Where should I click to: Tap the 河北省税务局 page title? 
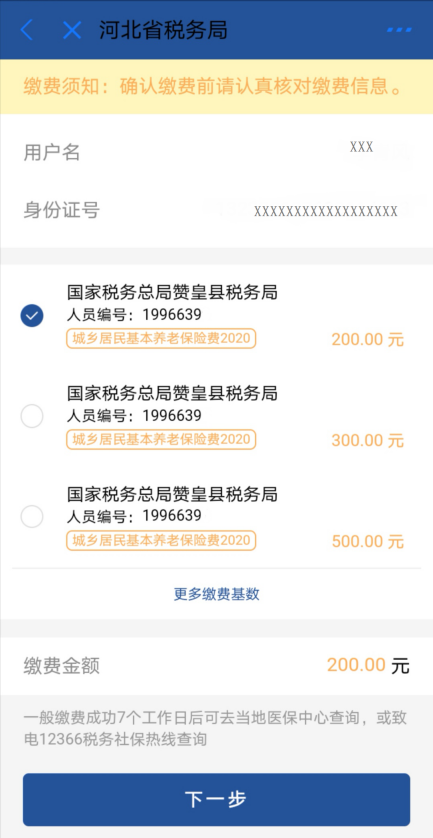pyautogui.click(x=164, y=30)
